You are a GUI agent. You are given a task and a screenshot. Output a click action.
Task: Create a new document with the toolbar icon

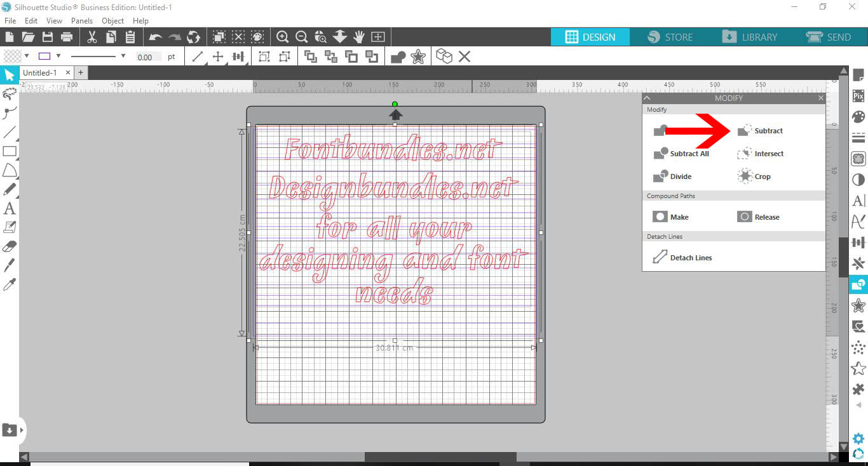pyautogui.click(x=10, y=37)
